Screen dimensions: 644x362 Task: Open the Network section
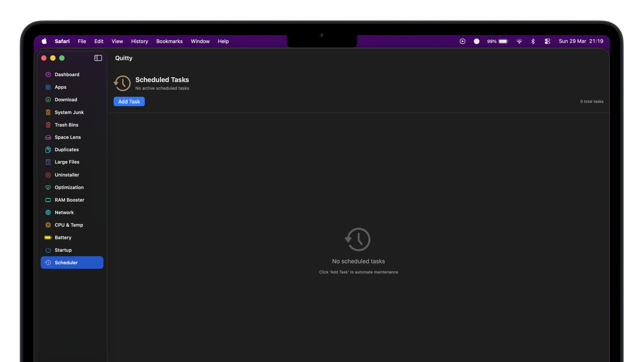coord(64,212)
